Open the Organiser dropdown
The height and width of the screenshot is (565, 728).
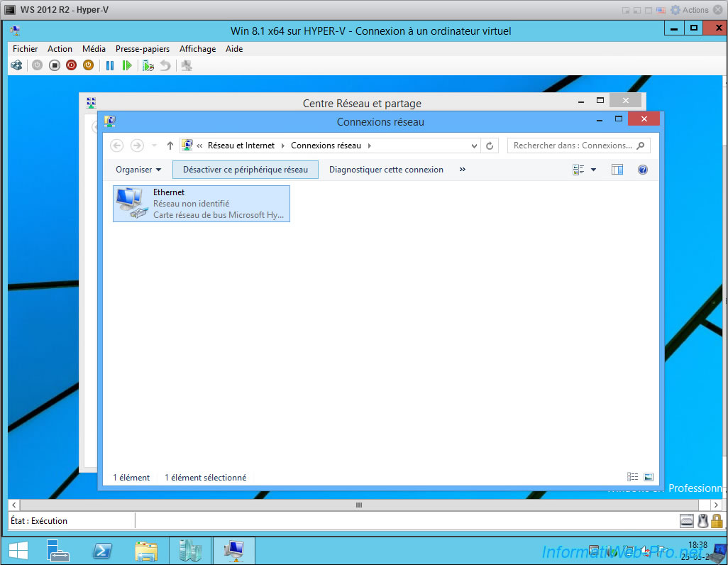click(x=138, y=170)
